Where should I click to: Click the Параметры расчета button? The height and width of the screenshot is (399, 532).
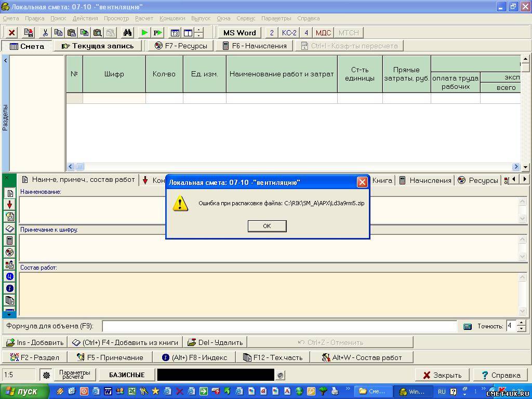[75, 375]
